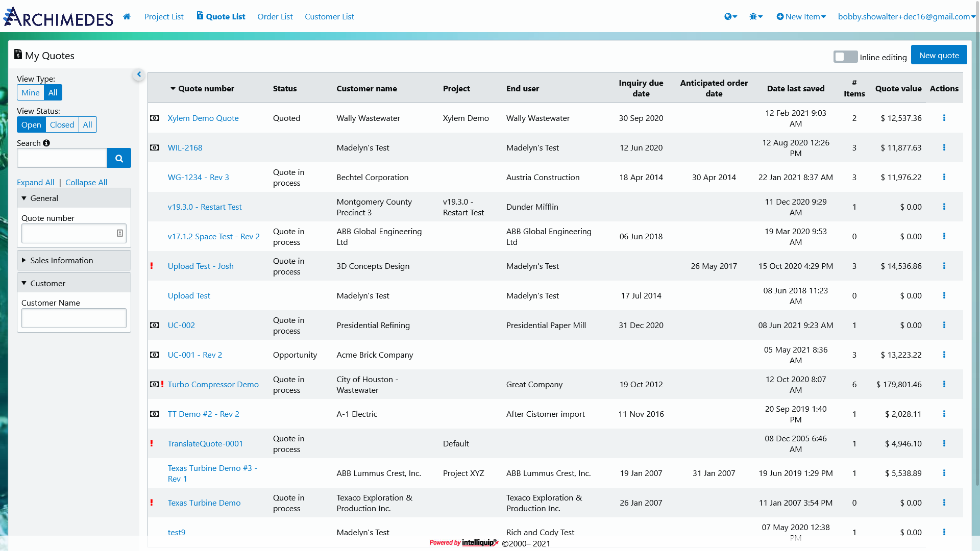Open the user account email dropdown

click(906, 16)
